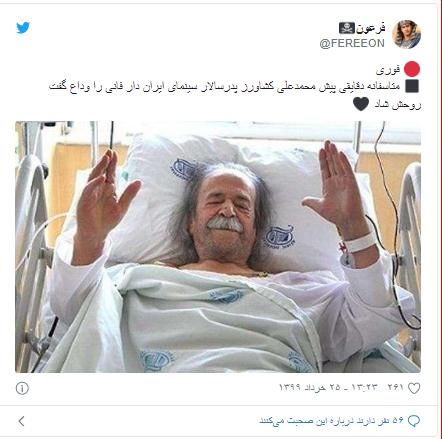Click the فرعون display name
Image resolution: width=442 pixels, height=439 pixels.
pyautogui.click(x=371, y=28)
